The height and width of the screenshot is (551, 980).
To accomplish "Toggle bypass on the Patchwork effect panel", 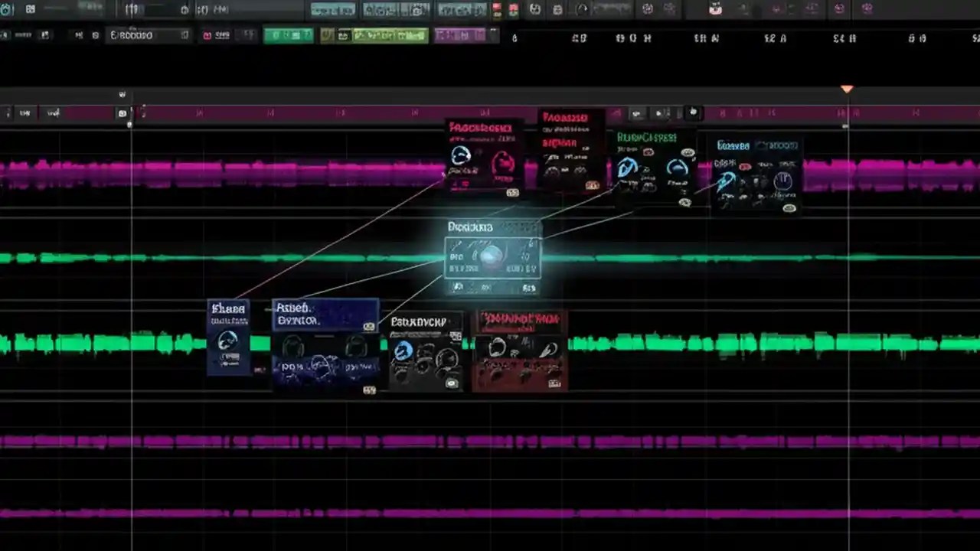I will tap(513, 193).
